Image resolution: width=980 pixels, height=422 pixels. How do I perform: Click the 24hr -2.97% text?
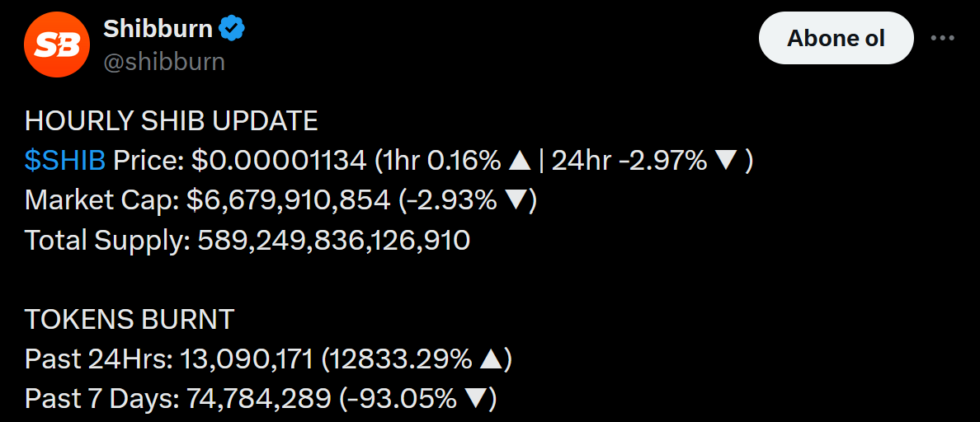[x=629, y=162]
